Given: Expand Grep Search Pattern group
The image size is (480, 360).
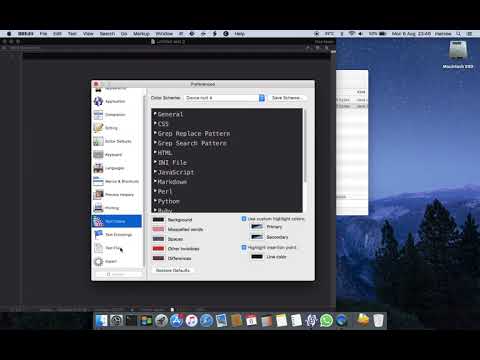Looking at the screenshot, I should [x=155, y=143].
